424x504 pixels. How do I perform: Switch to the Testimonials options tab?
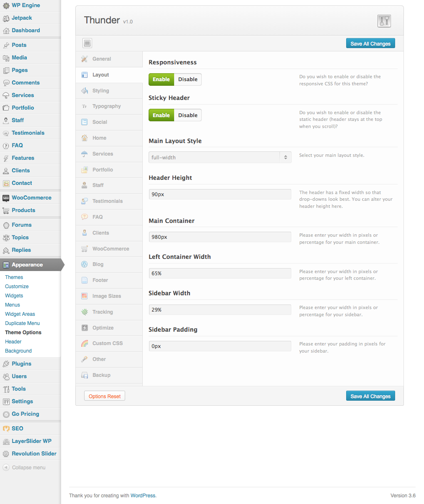pyautogui.click(x=109, y=201)
